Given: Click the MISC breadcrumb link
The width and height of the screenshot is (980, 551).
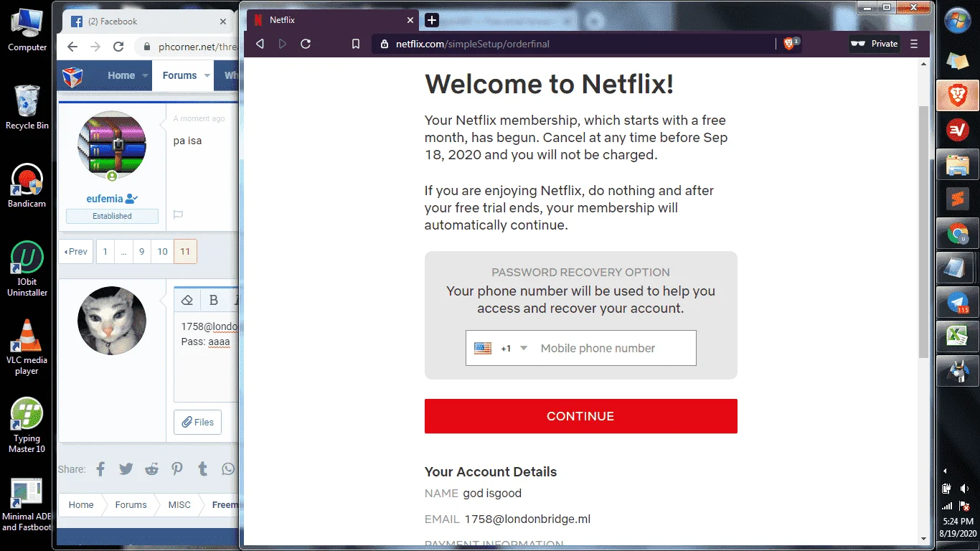Looking at the screenshot, I should click(x=179, y=505).
